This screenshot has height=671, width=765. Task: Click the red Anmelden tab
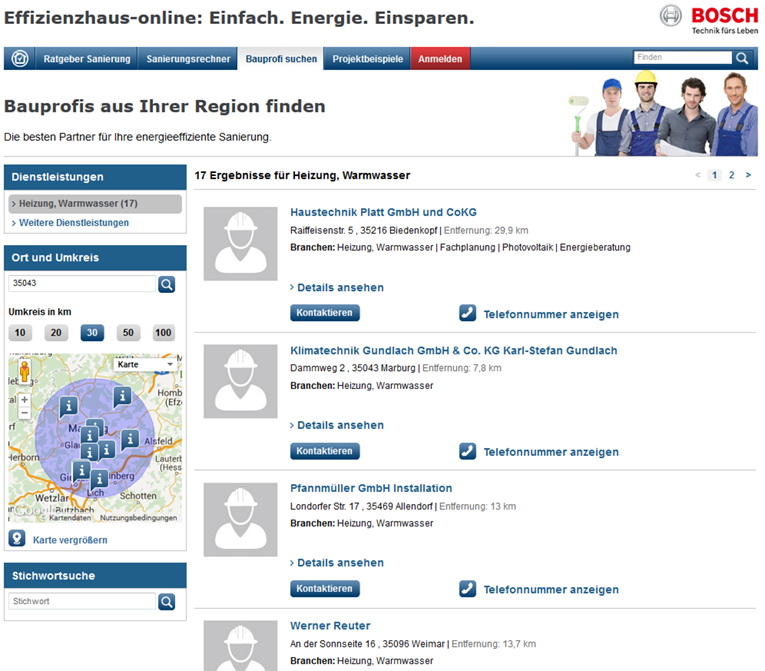coord(440,59)
